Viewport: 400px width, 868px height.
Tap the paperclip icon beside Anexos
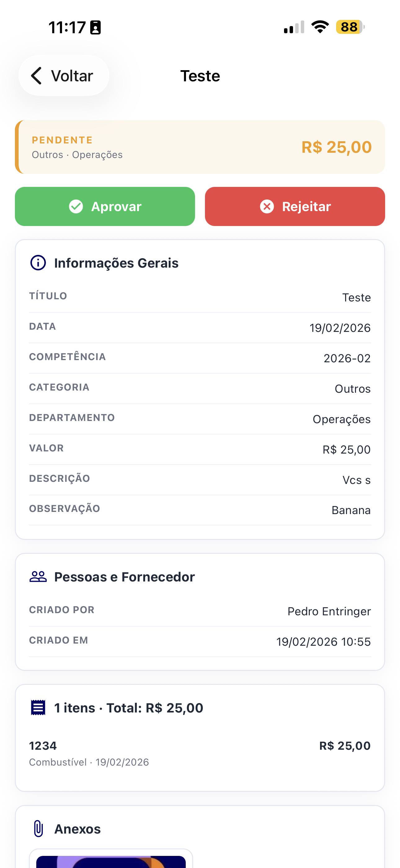point(38,829)
